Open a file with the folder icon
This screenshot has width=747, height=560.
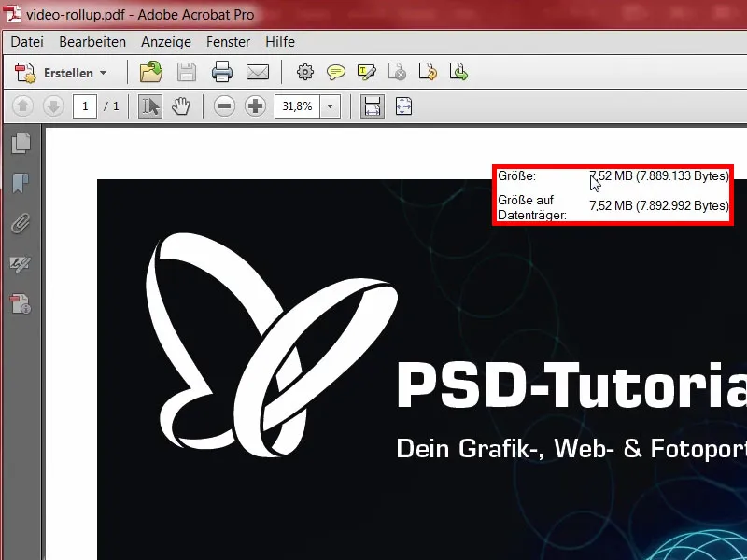[151, 73]
